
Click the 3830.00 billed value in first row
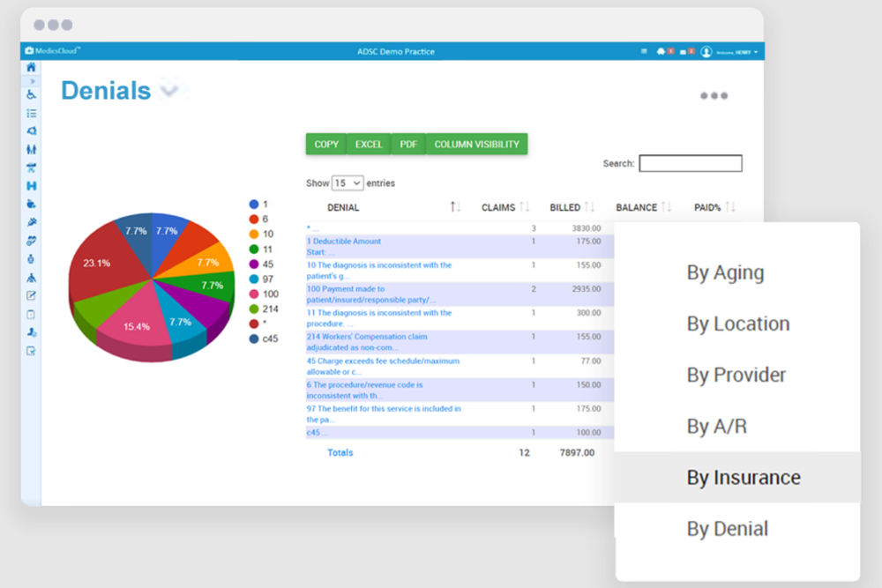(x=587, y=228)
